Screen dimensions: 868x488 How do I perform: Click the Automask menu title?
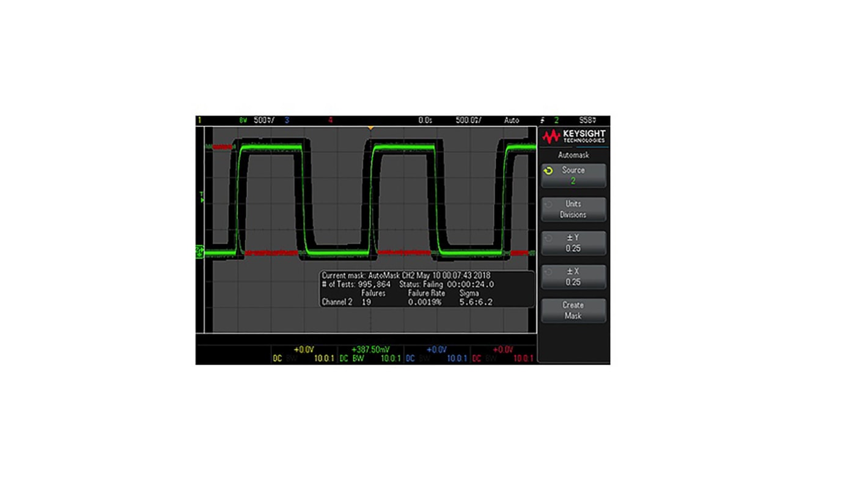pyautogui.click(x=573, y=155)
